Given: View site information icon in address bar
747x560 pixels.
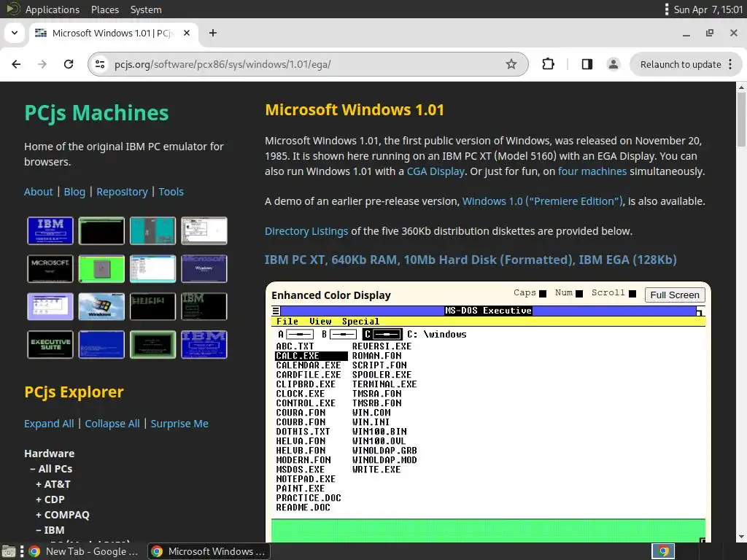Looking at the screenshot, I should coord(99,64).
